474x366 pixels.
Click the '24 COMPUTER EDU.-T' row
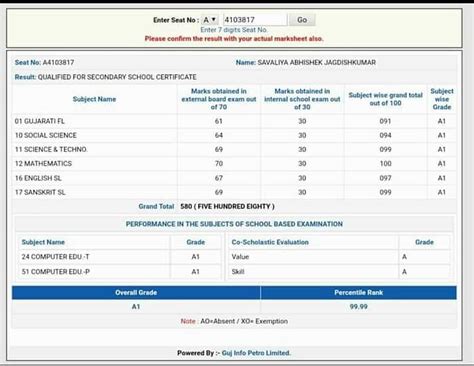(x=120, y=257)
